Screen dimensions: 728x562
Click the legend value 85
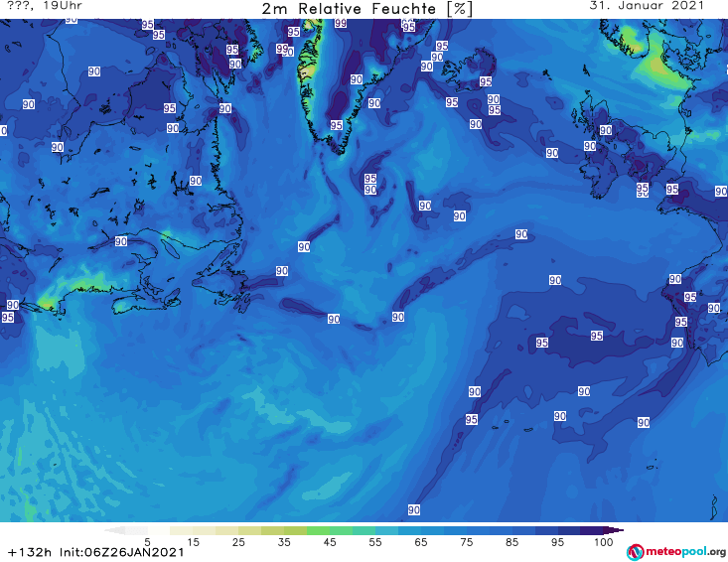(512, 542)
